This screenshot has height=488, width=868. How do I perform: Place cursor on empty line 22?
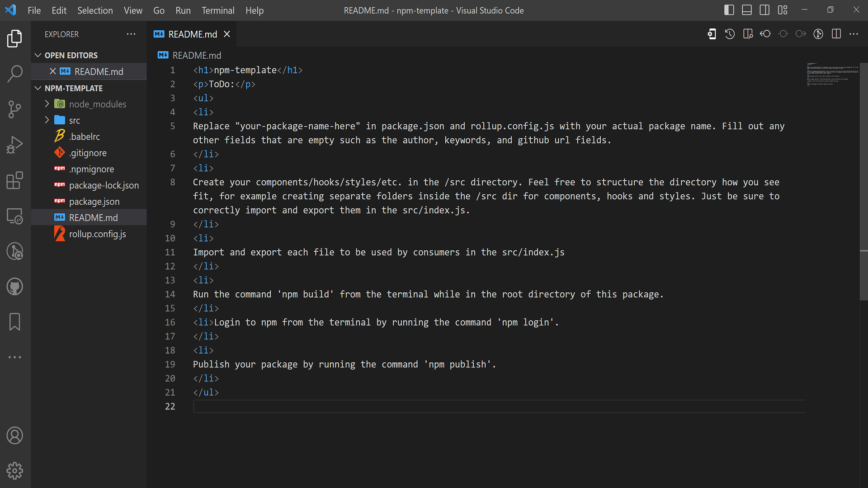[x=499, y=406]
